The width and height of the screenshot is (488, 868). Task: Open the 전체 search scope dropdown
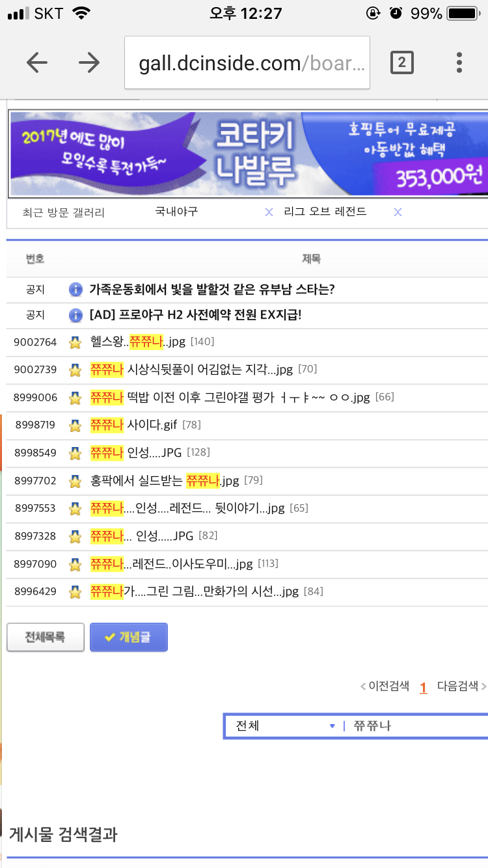pos(285,726)
